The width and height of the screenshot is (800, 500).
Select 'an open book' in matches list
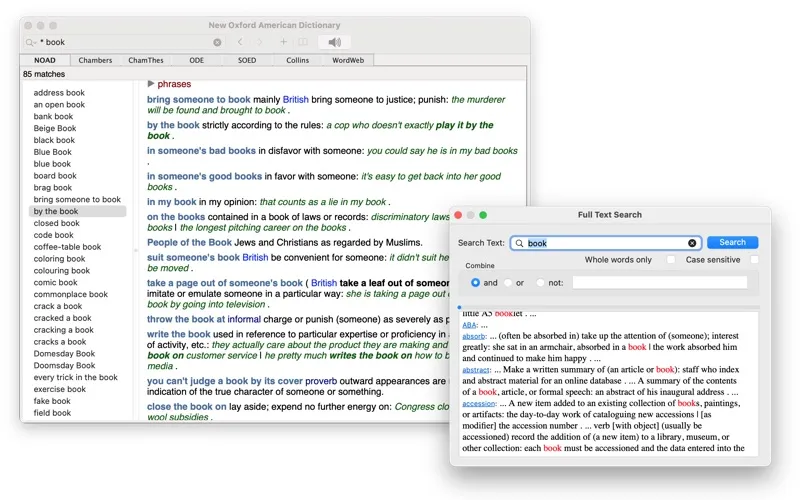coord(59,105)
